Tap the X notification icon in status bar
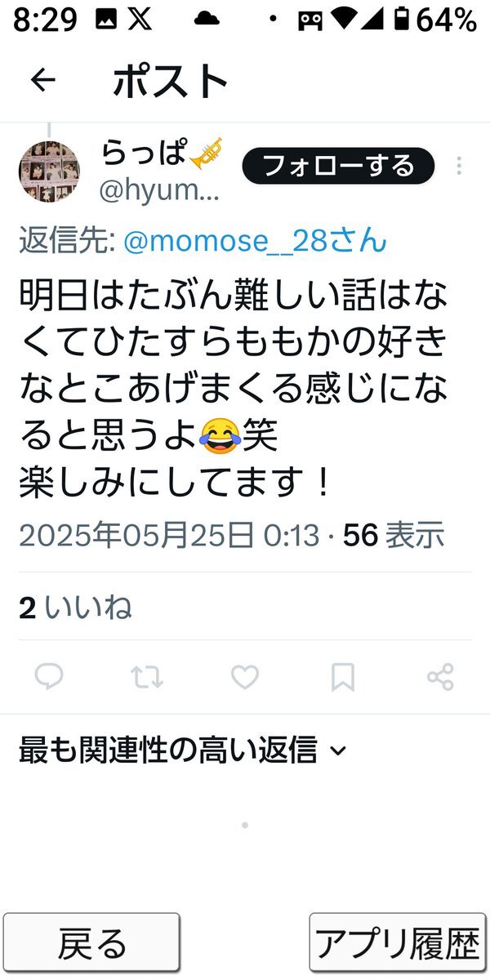 [x=140, y=20]
